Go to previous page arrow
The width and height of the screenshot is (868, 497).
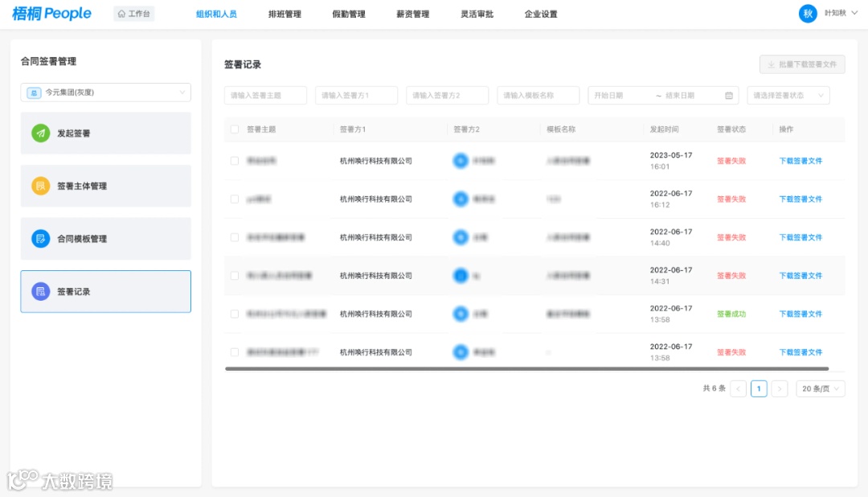point(738,389)
